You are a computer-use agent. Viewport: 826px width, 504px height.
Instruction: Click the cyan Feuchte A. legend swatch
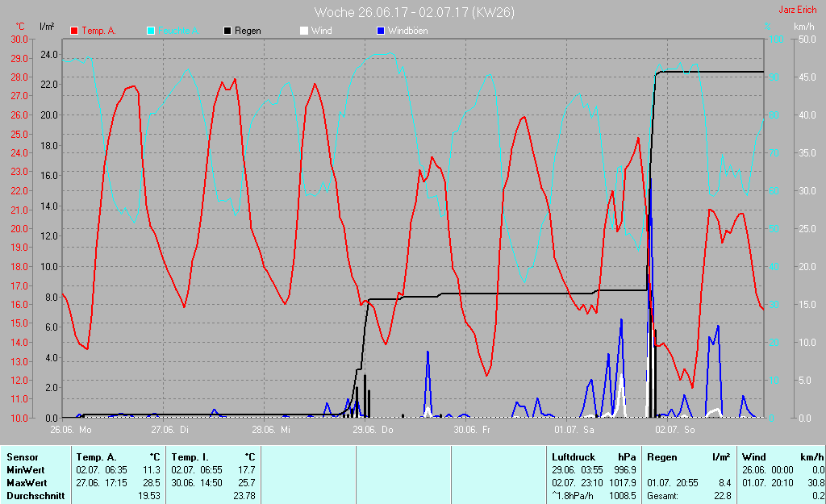151,31
